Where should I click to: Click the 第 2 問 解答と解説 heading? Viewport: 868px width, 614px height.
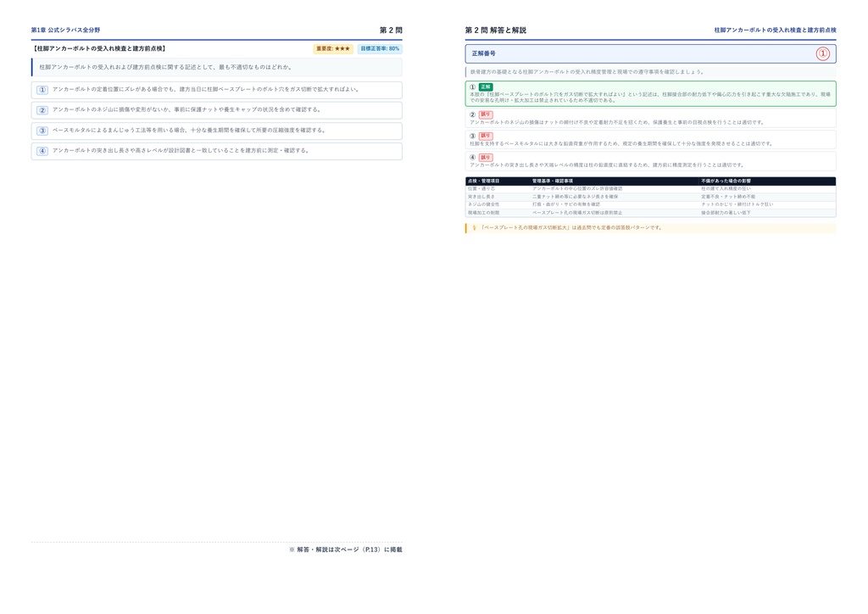click(495, 30)
